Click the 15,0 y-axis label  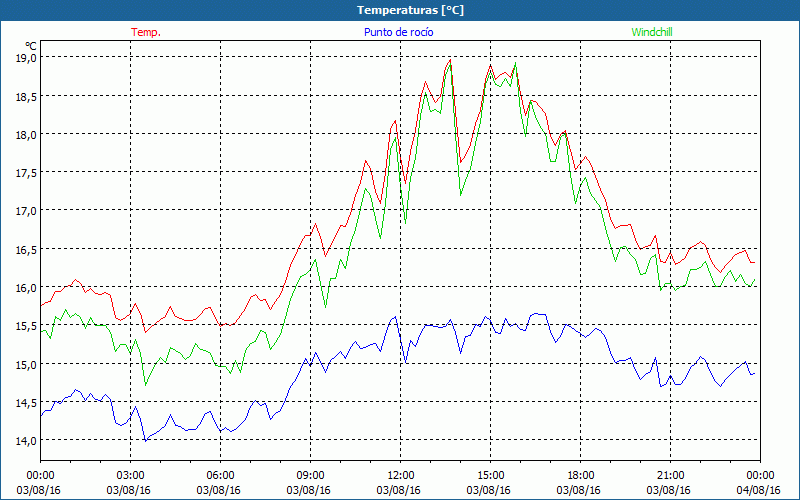(26, 364)
